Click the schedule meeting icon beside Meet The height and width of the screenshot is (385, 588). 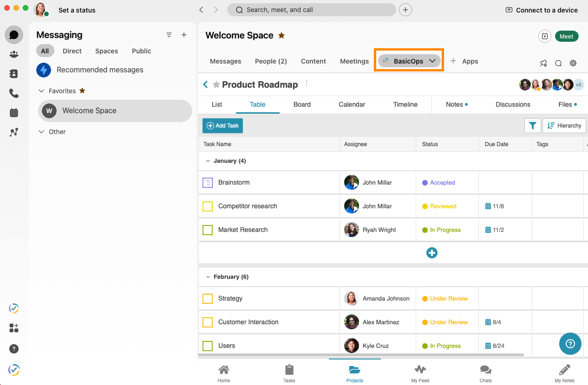click(x=544, y=36)
